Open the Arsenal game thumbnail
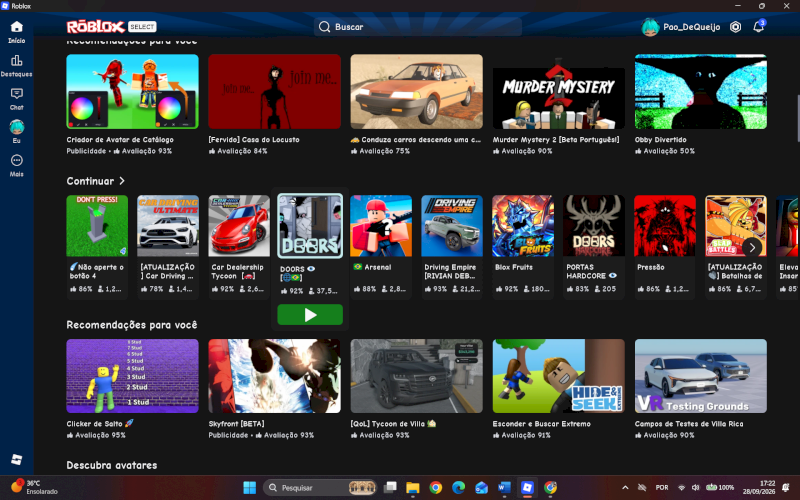This screenshot has width=800, height=500. [381, 226]
